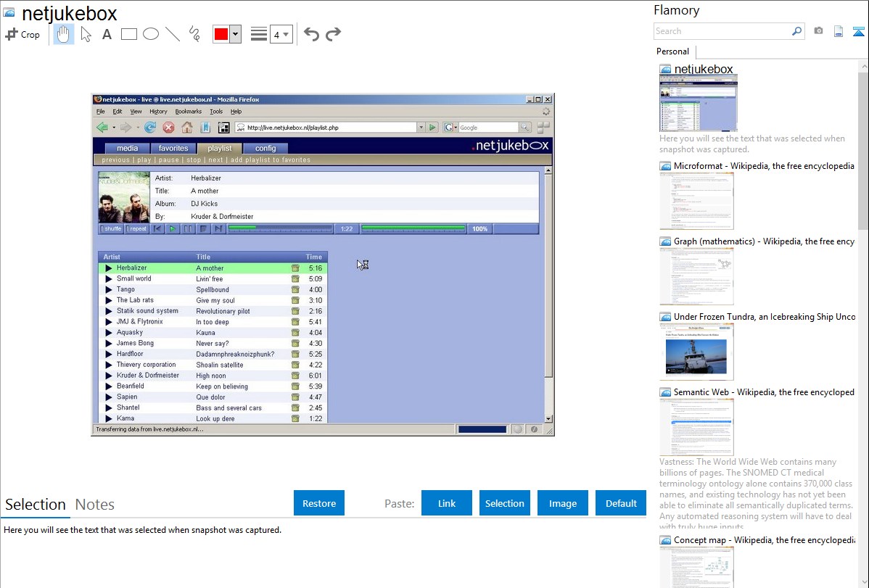Open the Microformat Wikipedia snapshot

(x=696, y=201)
